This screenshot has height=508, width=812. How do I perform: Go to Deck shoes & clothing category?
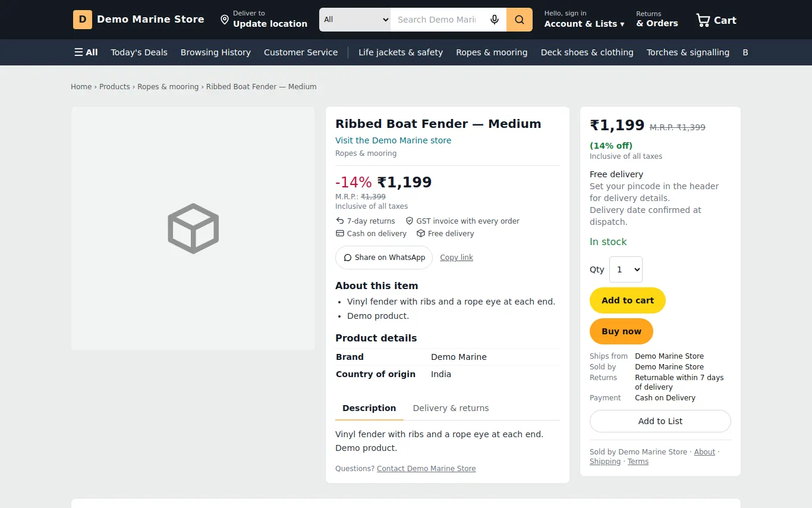click(x=587, y=52)
